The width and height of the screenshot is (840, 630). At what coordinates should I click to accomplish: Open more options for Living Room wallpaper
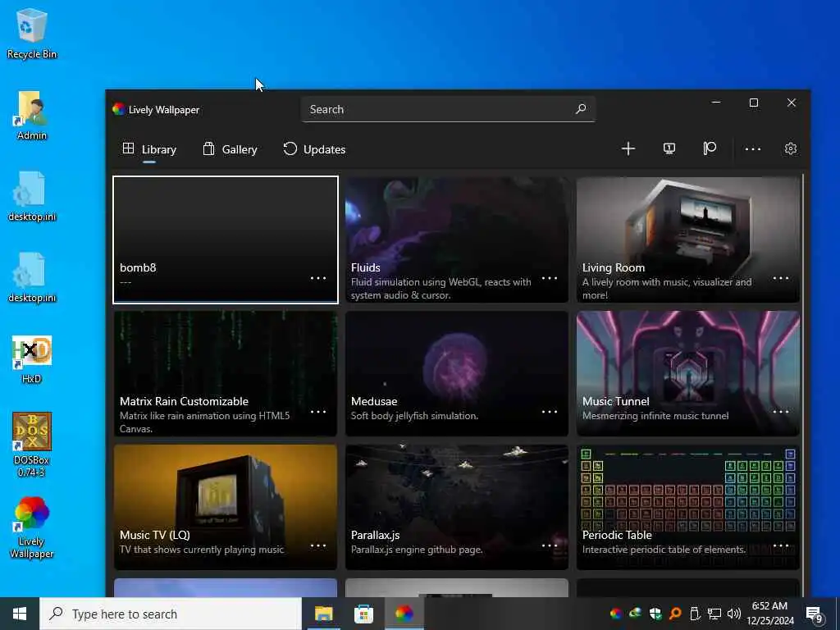pos(781,278)
